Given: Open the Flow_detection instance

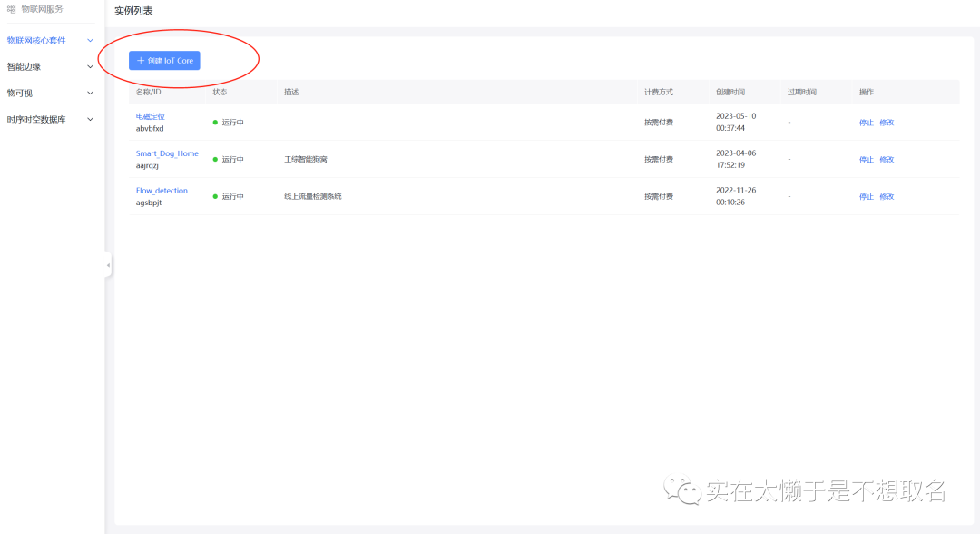Looking at the screenshot, I should click(162, 191).
